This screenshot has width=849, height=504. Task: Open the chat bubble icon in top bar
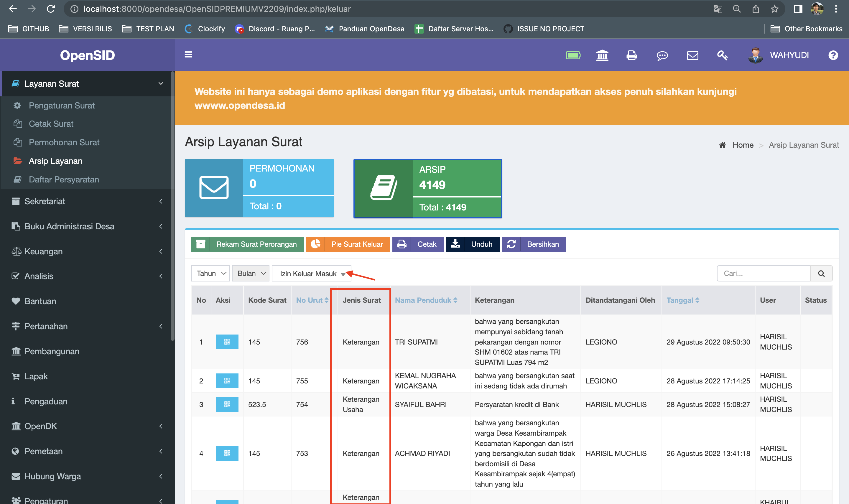tap(662, 55)
